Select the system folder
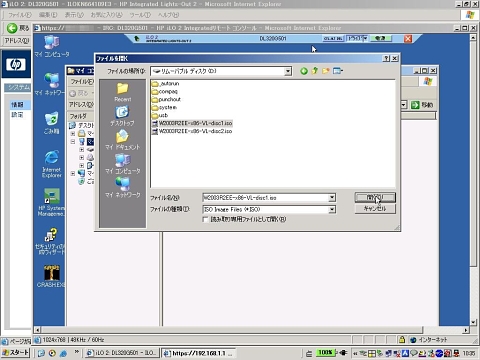Screen dimensions: 480x360 click(x=164, y=107)
